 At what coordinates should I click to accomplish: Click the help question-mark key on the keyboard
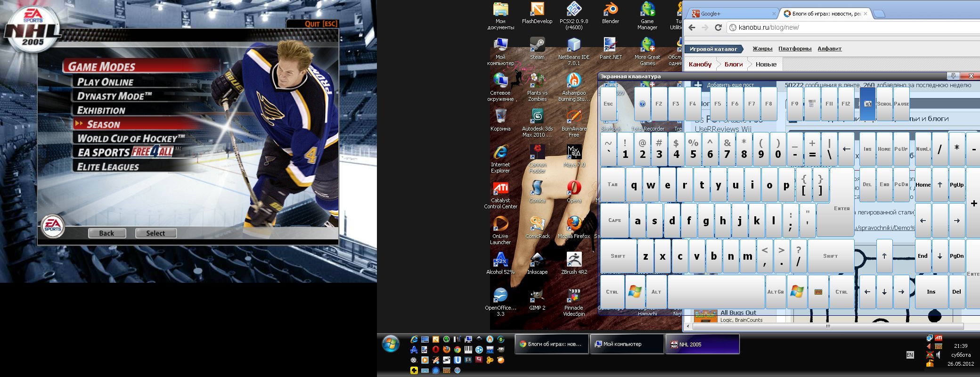(642, 104)
